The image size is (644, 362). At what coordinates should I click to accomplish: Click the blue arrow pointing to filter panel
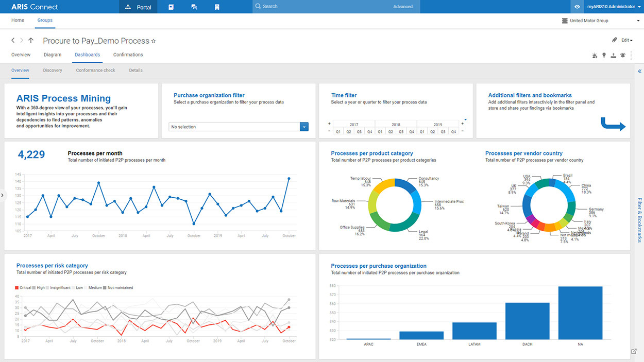613,124
